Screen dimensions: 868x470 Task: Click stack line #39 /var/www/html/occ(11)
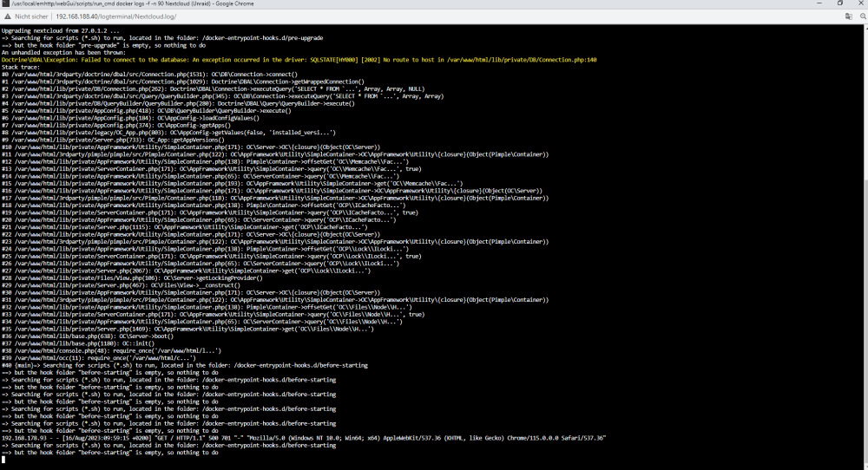tap(99, 358)
